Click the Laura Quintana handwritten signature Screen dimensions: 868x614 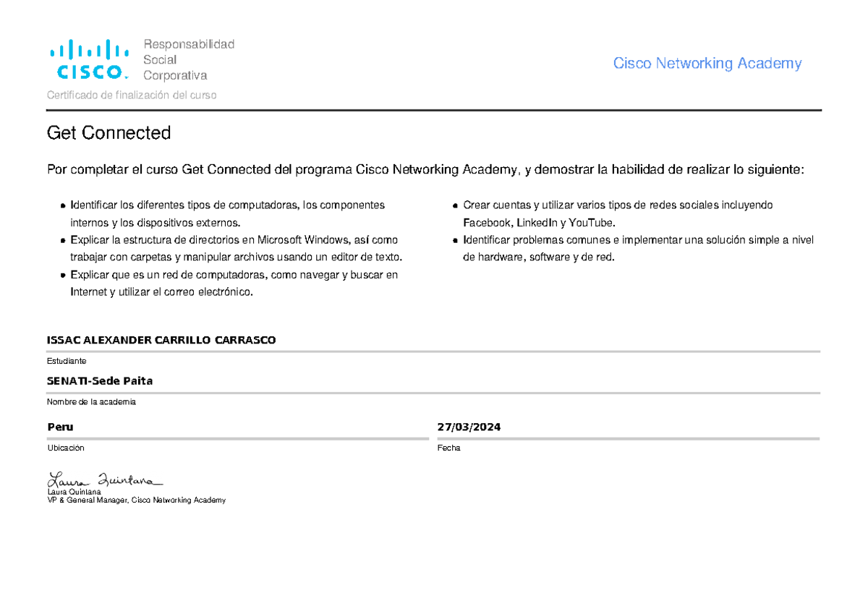tap(103, 479)
